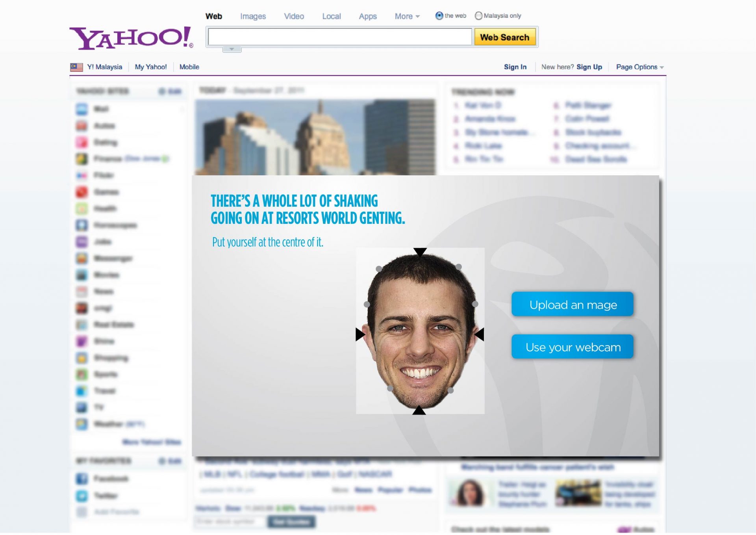The height and width of the screenshot is (535, 756).
Task: Click Upload an image button
Action: (x=572, y=305)
